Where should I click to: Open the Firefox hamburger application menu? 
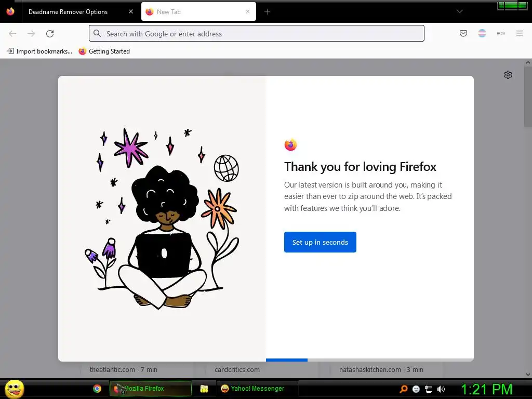pos(520,33)
